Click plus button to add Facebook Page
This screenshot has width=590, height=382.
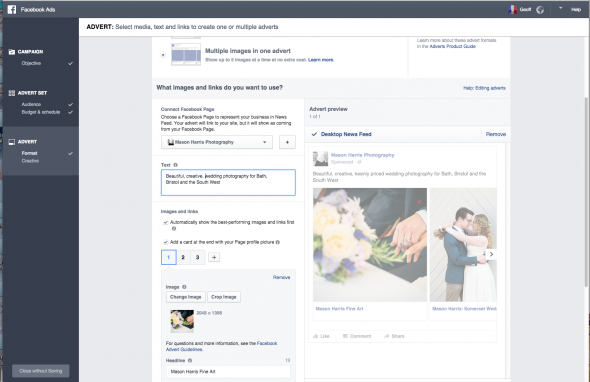(x=287, y=142)
